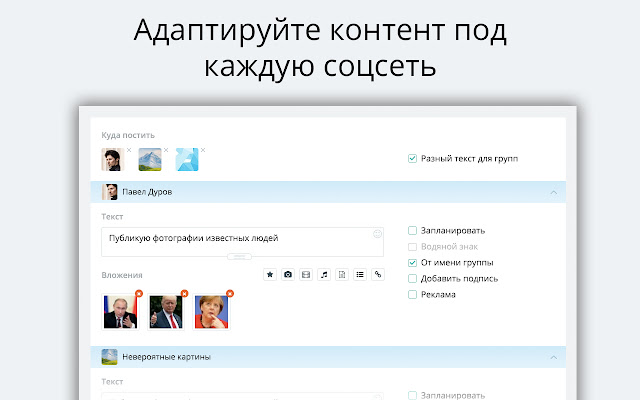The height and width of the screenshot is (400, 640).
Task: Remove the first attached photo thumbnail
Action: click(x=139, y=293)
